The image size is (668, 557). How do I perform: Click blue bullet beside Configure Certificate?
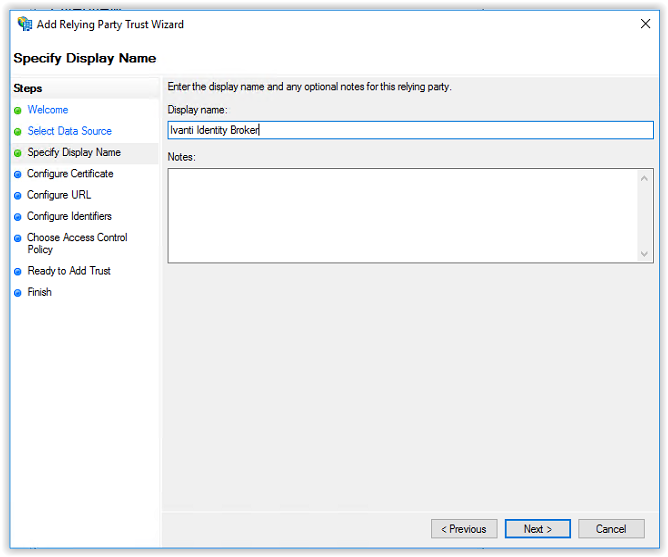point(17,175)
